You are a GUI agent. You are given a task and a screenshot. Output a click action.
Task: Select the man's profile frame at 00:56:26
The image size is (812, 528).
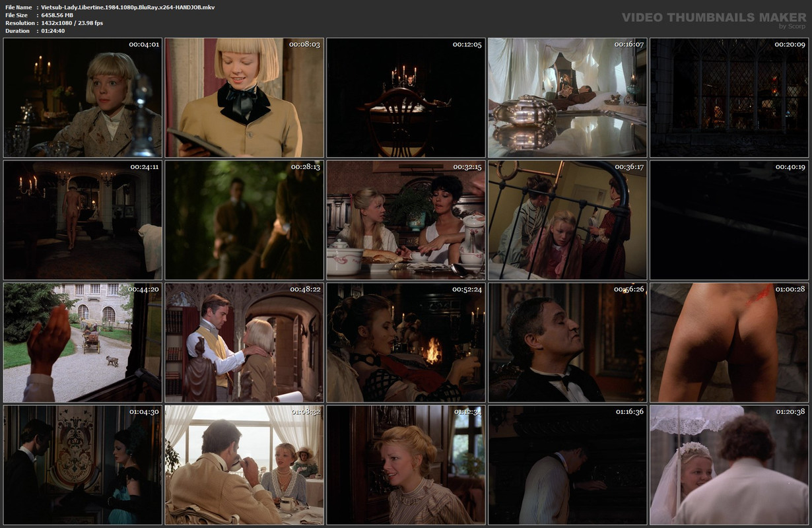[568, 343]
